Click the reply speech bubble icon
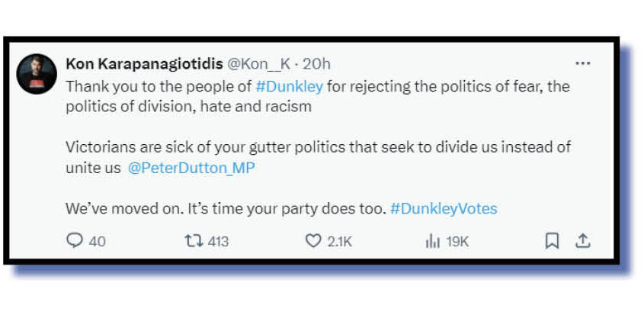The image size is (644, 334). [74, 241]
